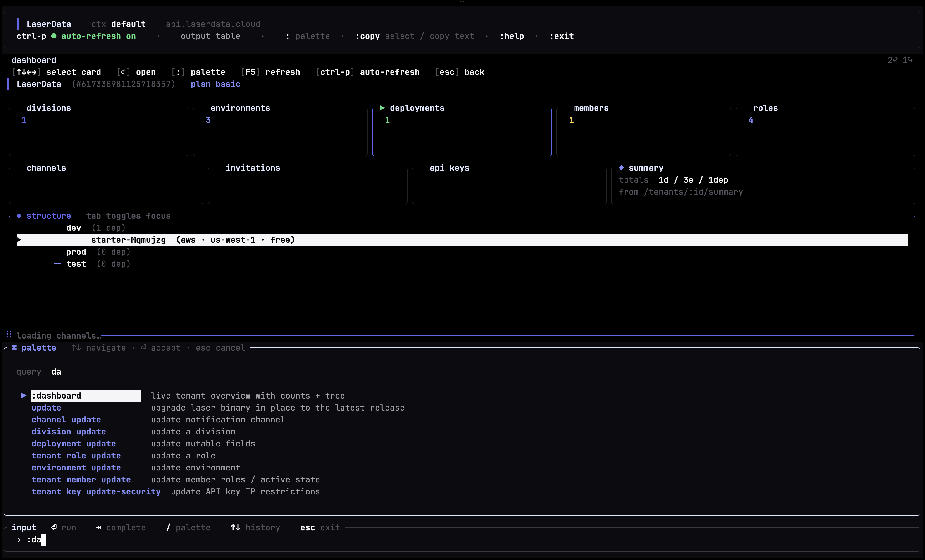The width and height of the screenshot is (925, 560).
Task: Click the open enter-key hint icon
Action: [x=124, y=72]
